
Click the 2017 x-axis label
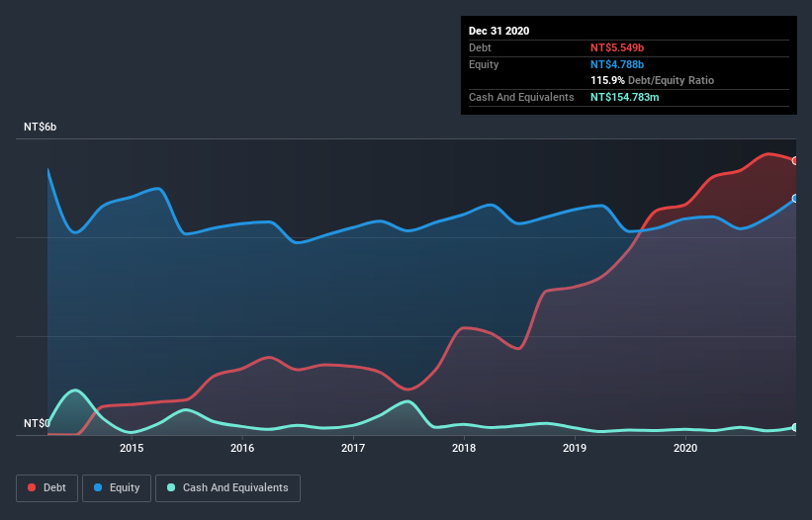[x=353, y=448]
